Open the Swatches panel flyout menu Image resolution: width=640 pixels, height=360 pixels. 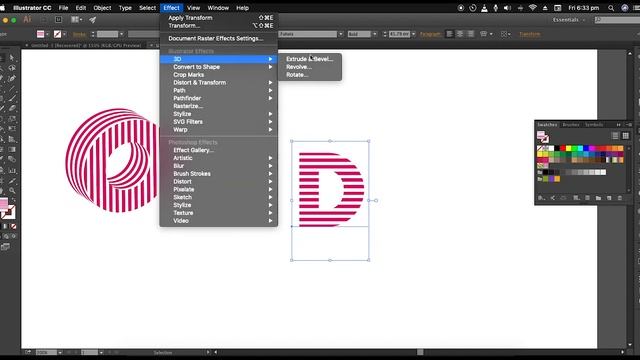tap(629, 124)
